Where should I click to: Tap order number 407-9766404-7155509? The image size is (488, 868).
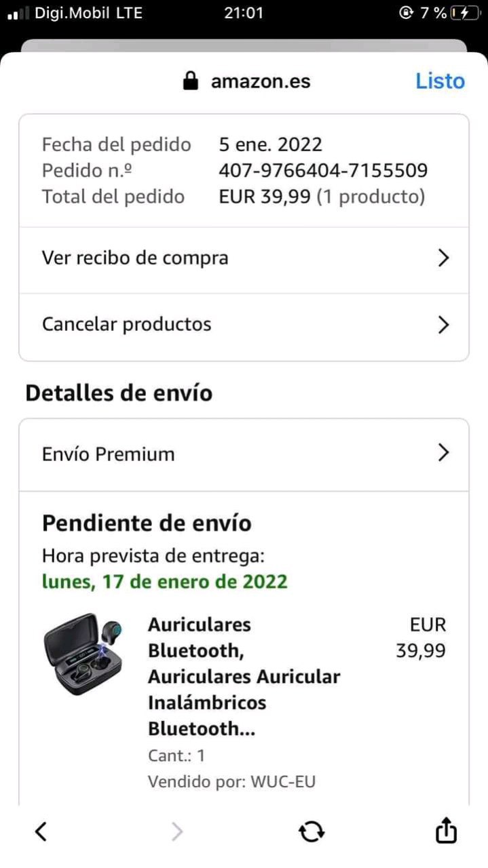[x=323, y=170]
